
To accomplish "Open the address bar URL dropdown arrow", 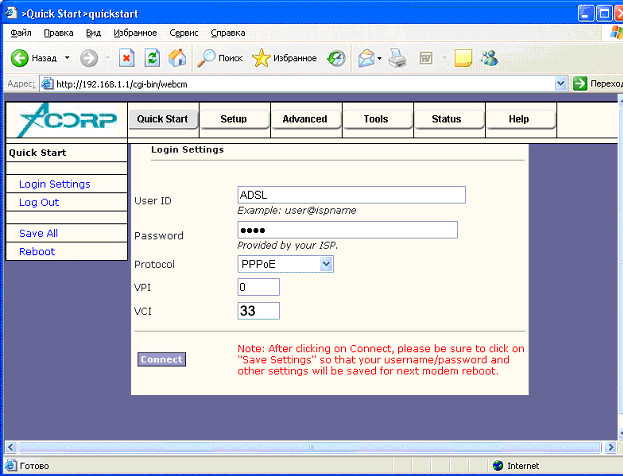I will tap(561, 85).
